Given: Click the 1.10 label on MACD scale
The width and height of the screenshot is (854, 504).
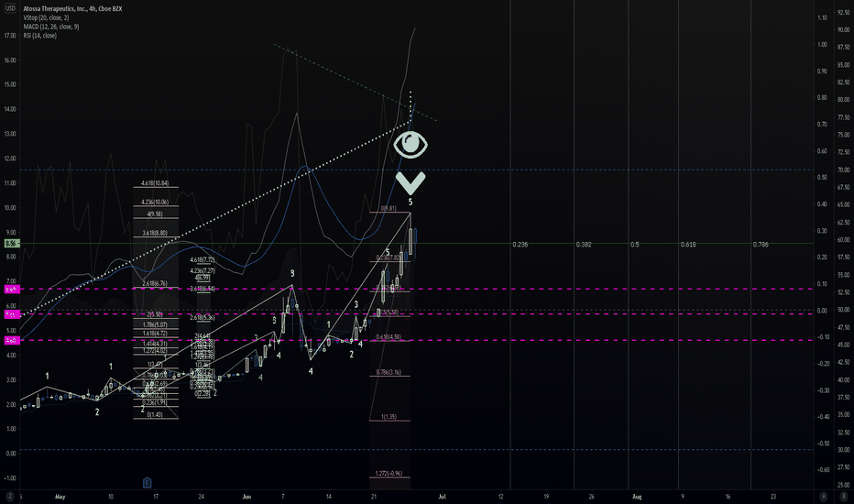Looking at the screenshot, I should [x=822, y=18].
